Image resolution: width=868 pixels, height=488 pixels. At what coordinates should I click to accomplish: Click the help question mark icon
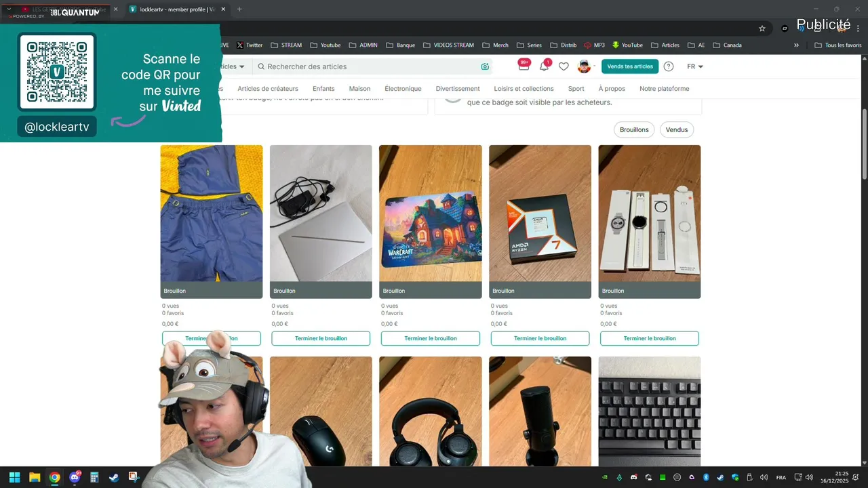pos(669,66)
